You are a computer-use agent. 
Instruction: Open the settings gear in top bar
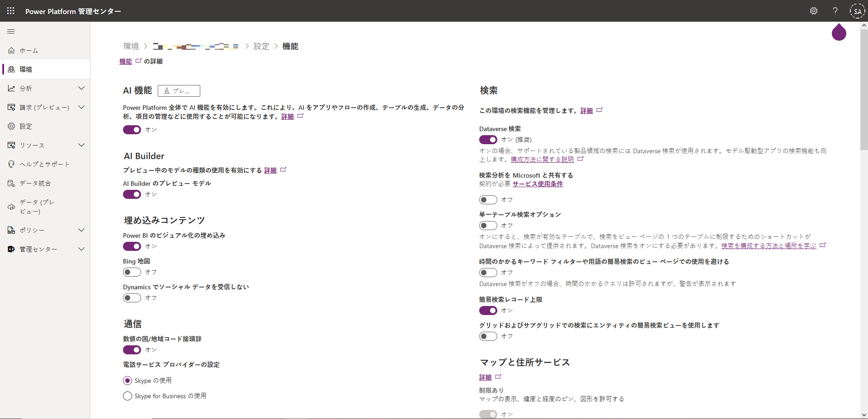(x=814, y=11)
